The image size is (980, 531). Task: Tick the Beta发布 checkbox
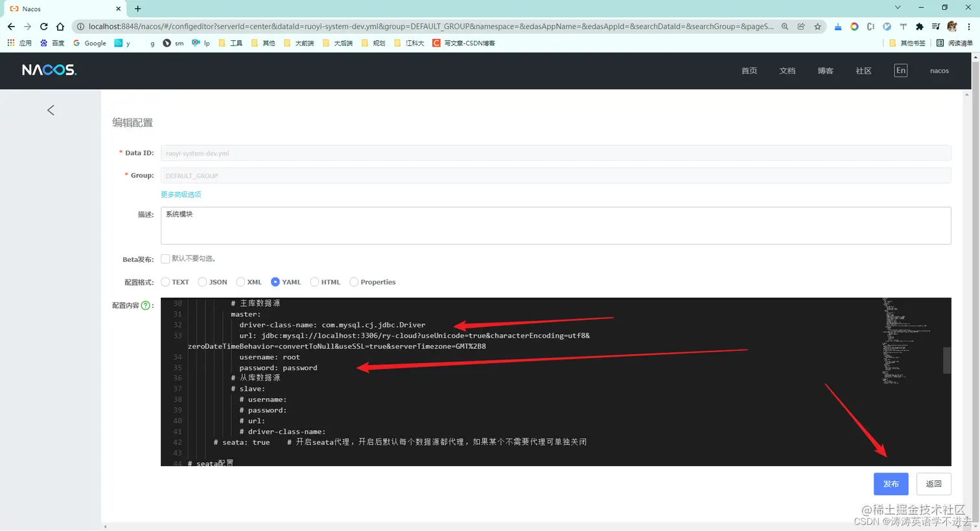[x=165, y=259]
